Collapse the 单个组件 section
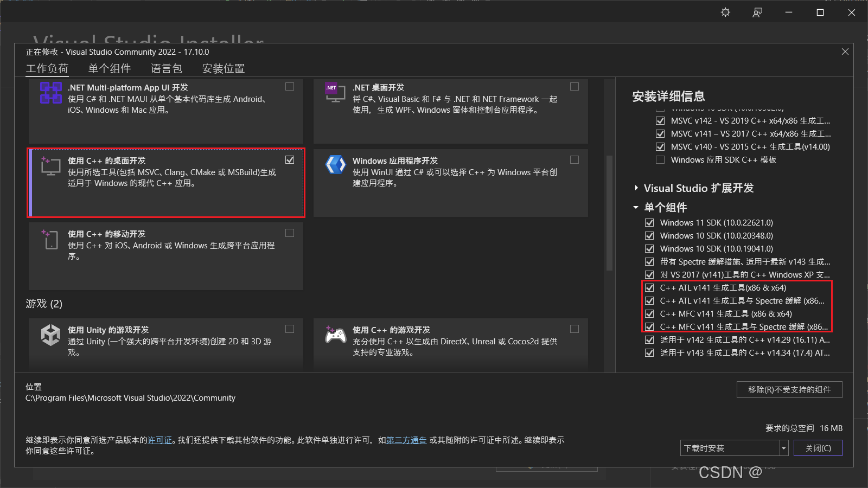This screenshot has width=868, height=488. click(x=636, y=208)
